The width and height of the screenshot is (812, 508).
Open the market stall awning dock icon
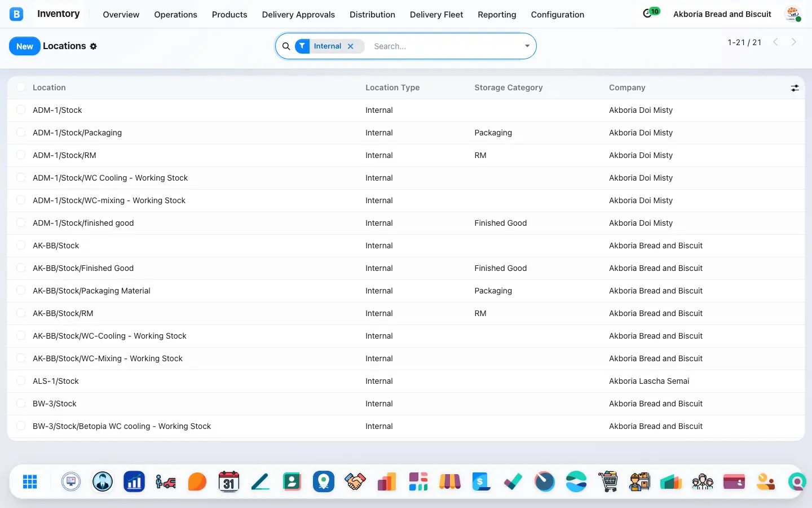coord(450,481)
